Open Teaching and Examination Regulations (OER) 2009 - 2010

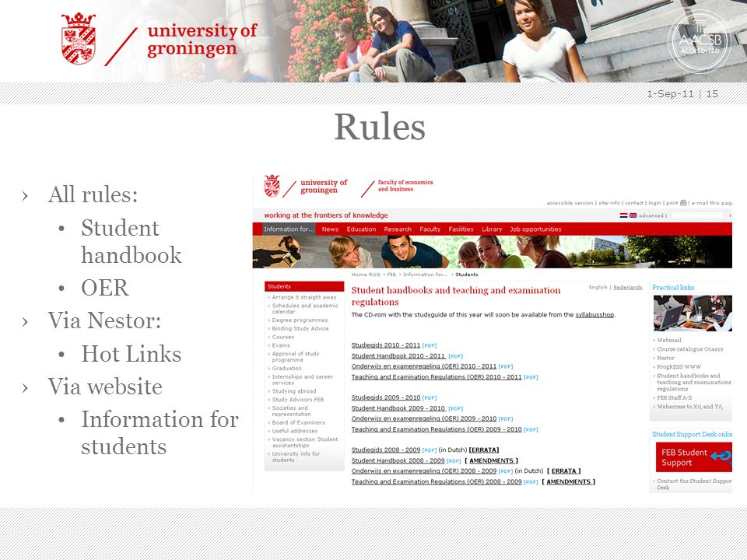437,429
